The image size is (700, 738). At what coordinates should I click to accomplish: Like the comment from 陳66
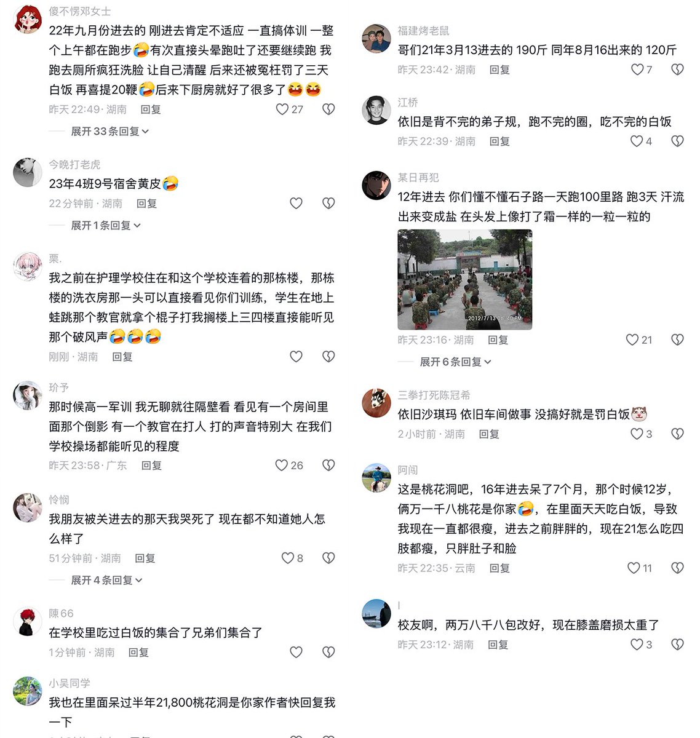[x=296, y=653]
